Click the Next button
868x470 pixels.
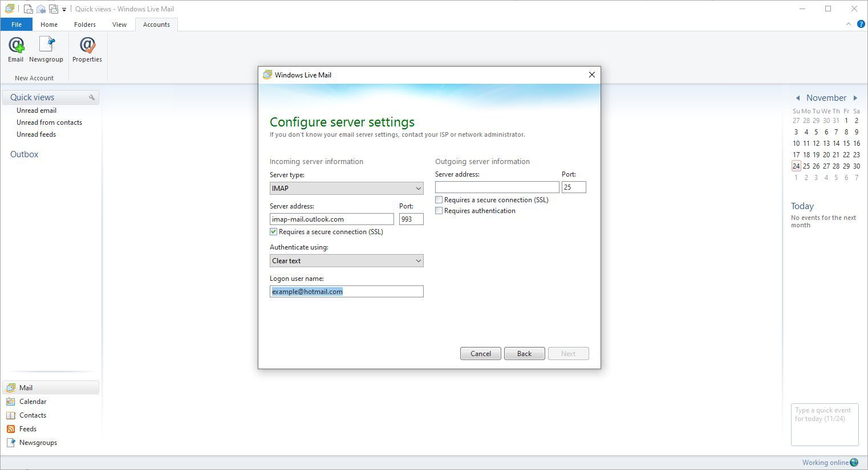[x=569, y=354]
